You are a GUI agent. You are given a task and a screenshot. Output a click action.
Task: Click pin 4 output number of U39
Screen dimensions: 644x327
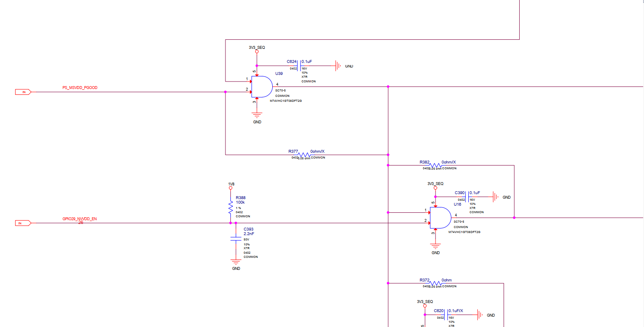tap(277, 84)
